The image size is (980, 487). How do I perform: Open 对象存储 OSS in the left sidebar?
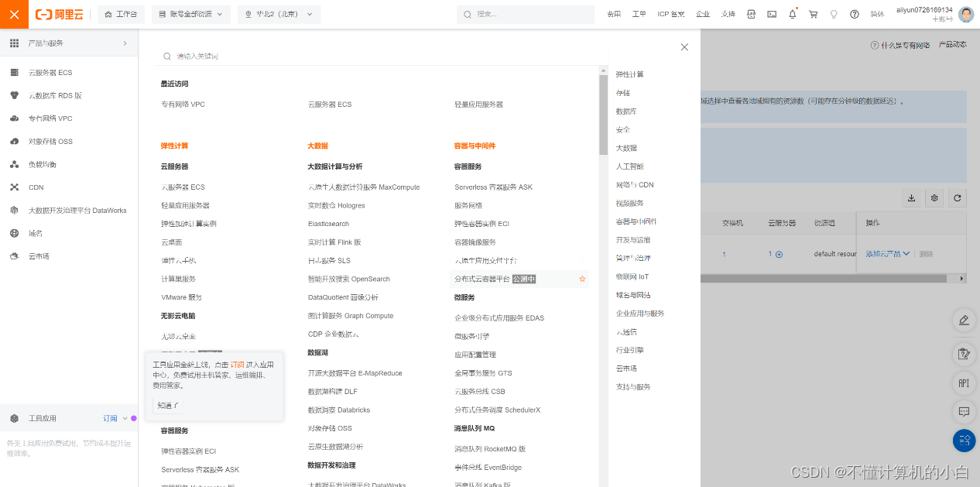(x=50, y=142)
